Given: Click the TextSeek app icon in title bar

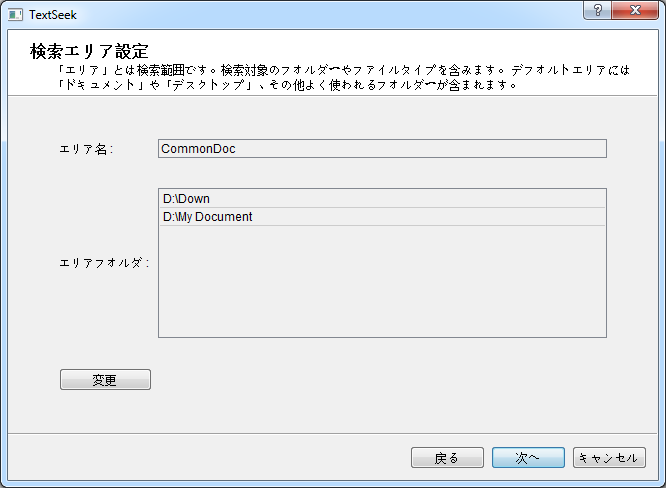Looking at the screenshot, I should pos(15,15).
